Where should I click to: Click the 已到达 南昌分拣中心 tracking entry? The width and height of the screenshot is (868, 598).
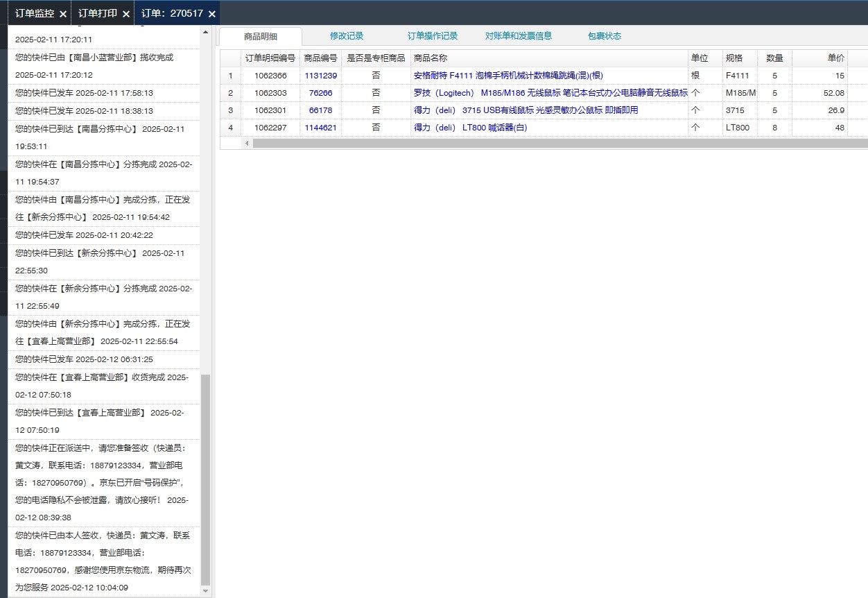tap(104, 137)
